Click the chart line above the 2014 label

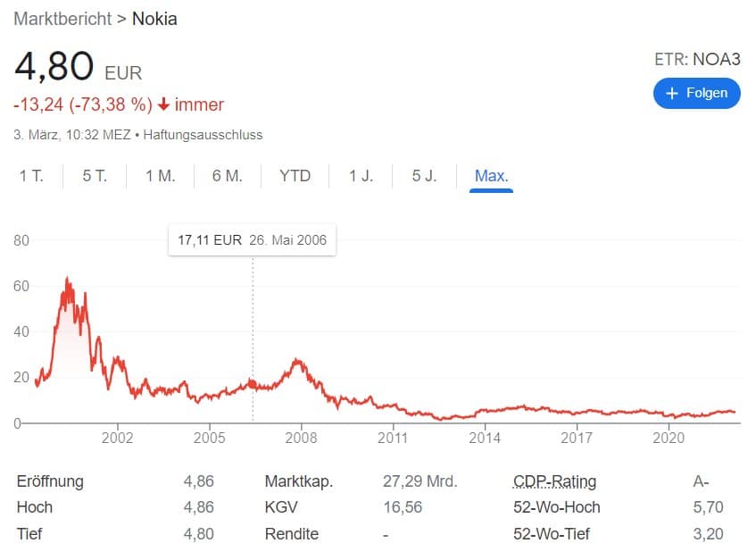485,411
